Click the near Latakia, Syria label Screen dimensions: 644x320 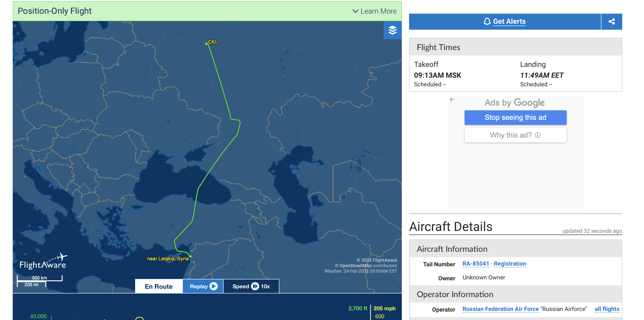(x=168, y=259)
